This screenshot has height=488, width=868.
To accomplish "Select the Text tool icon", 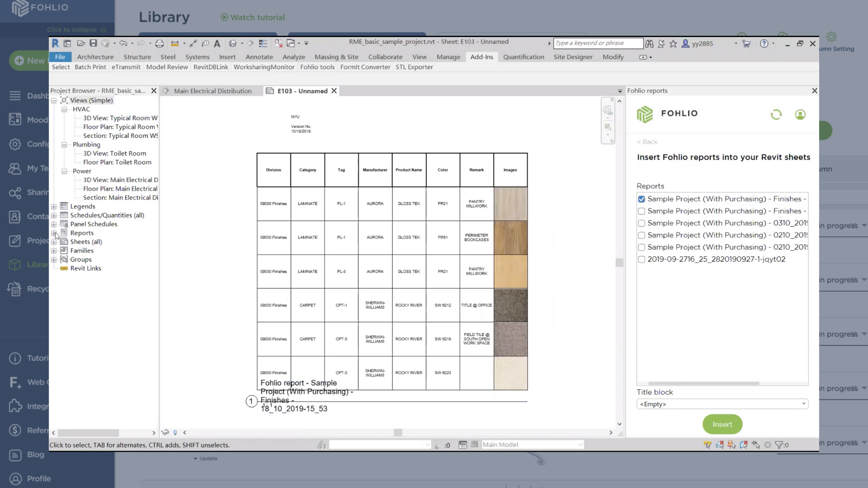I will (217, 43).
